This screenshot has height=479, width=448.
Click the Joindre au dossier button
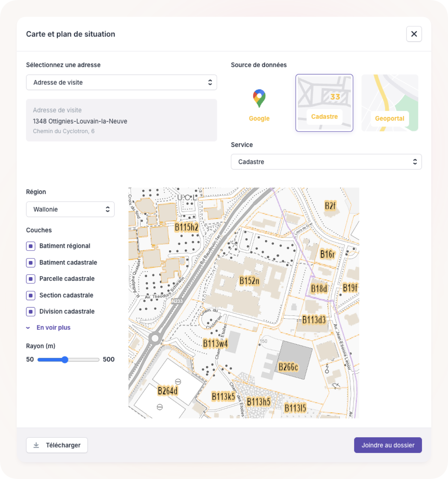388,445
